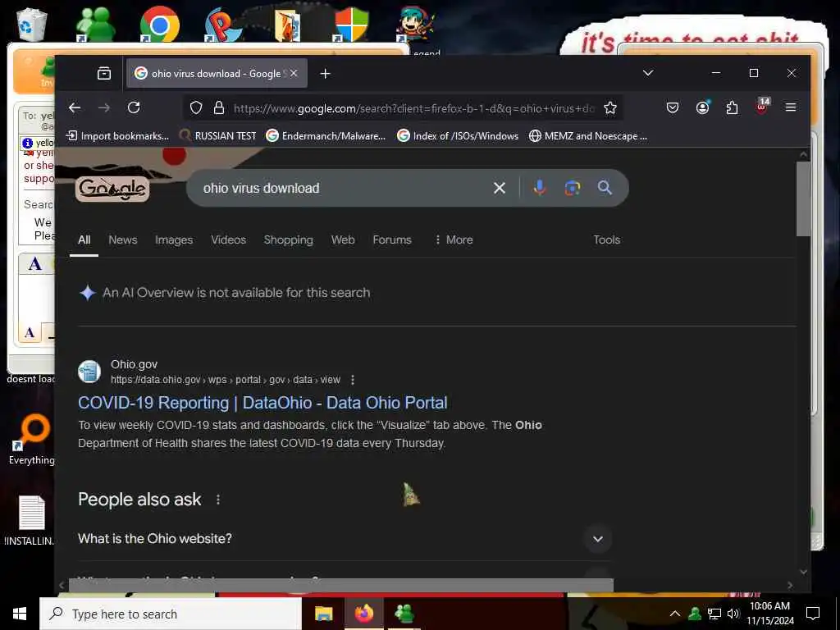This screenshot has height=630, width=840.
Task: Open the Everything search desktop shortcut
Action: point(32,440)
